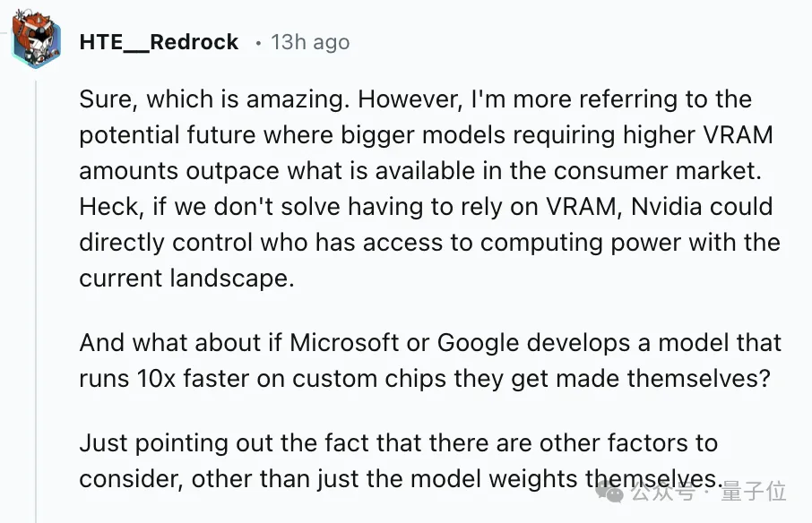Click the WeChat logo icon in the watermark
Screen dimensions: 812x523
pos(613,491)
